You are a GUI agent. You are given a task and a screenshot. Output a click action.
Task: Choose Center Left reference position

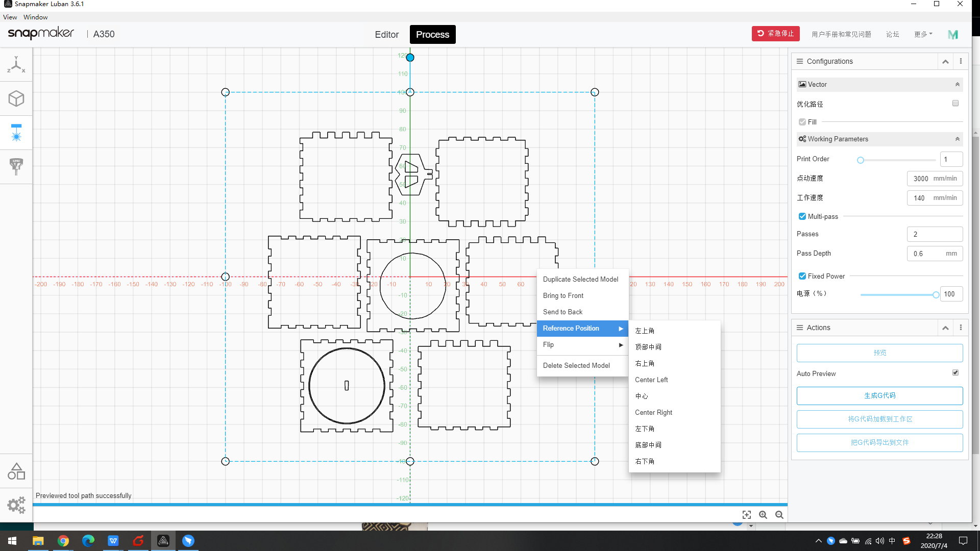(x=651, y=380)
